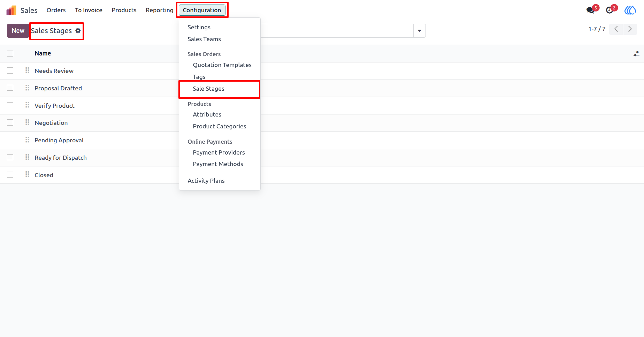This screenshot has height=337, width=644.
Task: Click the New button
Action: pos(18,31)
